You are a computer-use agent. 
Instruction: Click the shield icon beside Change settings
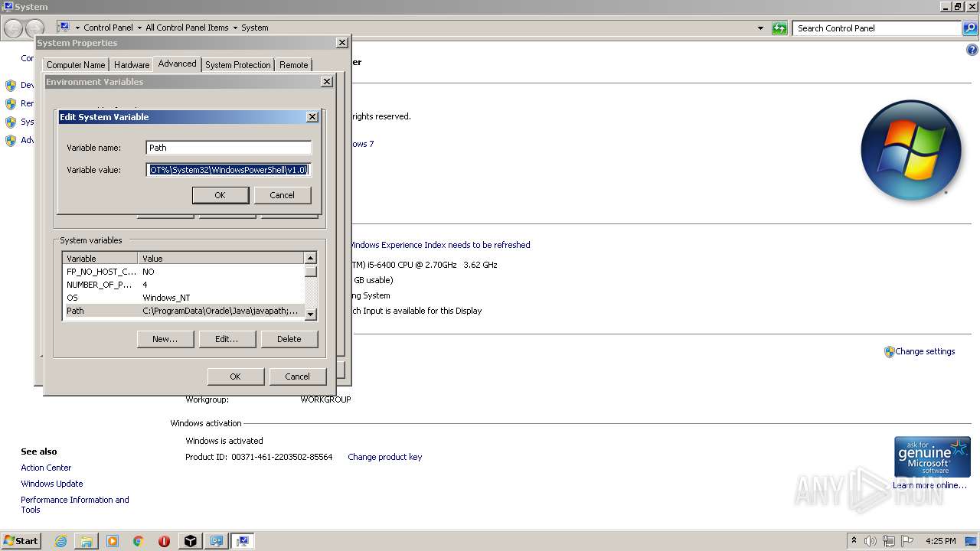889,352
